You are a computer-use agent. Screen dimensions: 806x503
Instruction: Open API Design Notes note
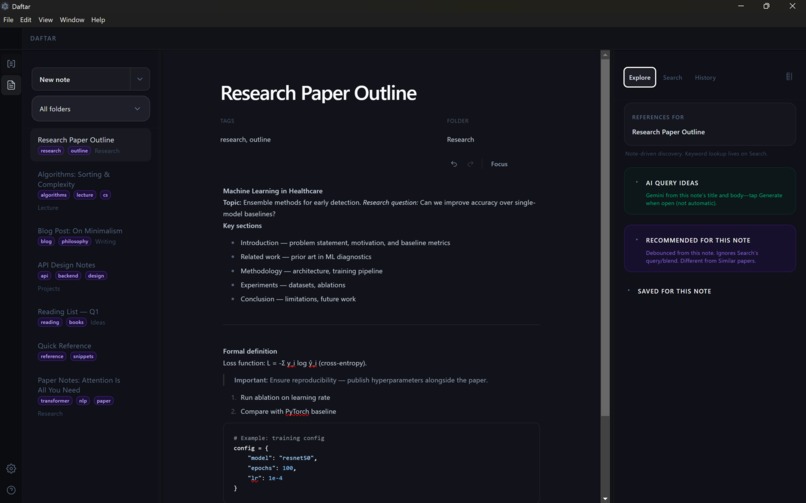point(91,276)
